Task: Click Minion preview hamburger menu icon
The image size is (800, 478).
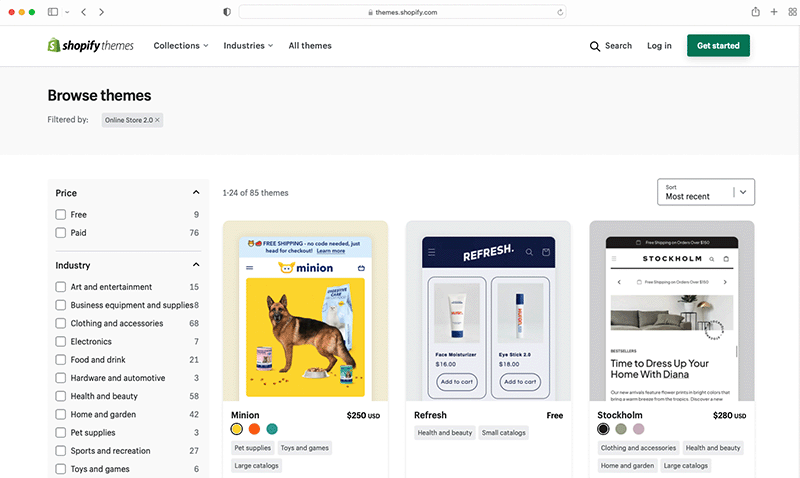Action: (x=249, y=268)
